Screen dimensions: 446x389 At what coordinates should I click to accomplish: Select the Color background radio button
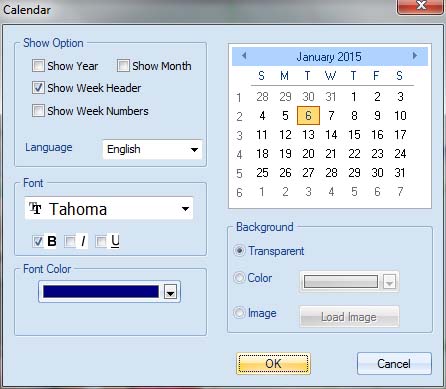point(239,278)
